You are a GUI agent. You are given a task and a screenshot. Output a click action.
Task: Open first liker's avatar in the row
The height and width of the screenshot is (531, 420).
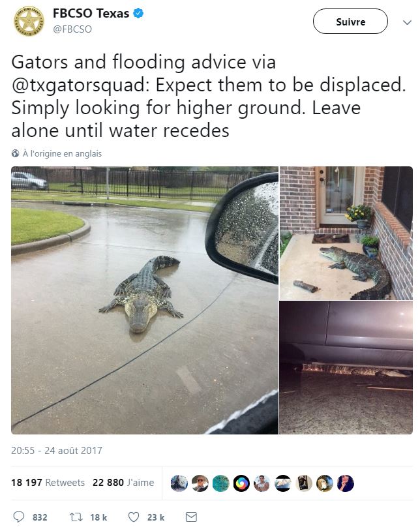pos(179,483)
